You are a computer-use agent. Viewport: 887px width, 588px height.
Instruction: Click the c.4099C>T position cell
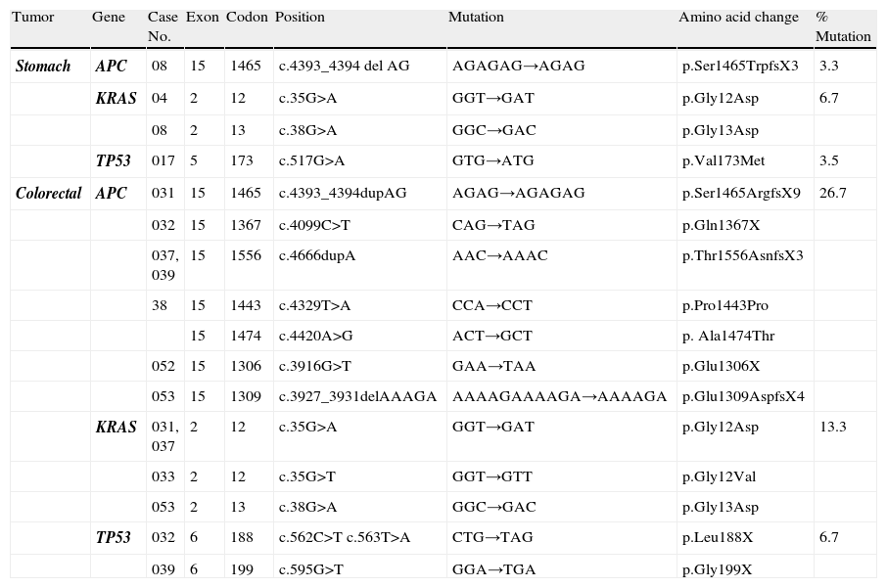pos(314,225)
